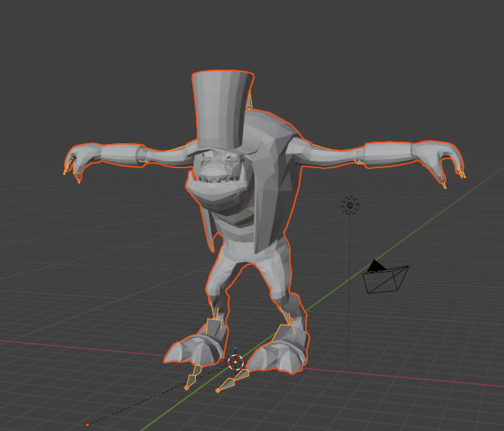Select the camera object in viewport

click(x=385, y=277)
